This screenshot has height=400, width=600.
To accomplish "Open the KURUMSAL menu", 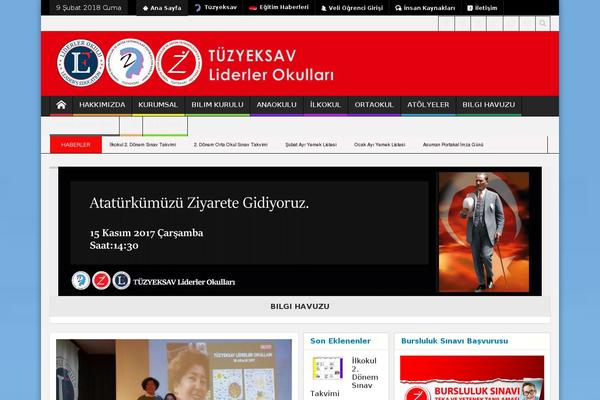I will point(158,105).
